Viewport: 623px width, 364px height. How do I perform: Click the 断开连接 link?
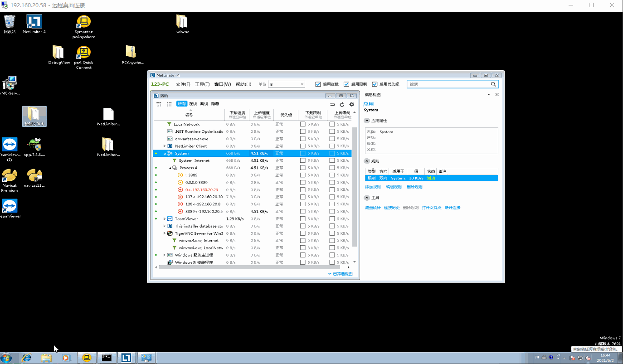(453, 208)
